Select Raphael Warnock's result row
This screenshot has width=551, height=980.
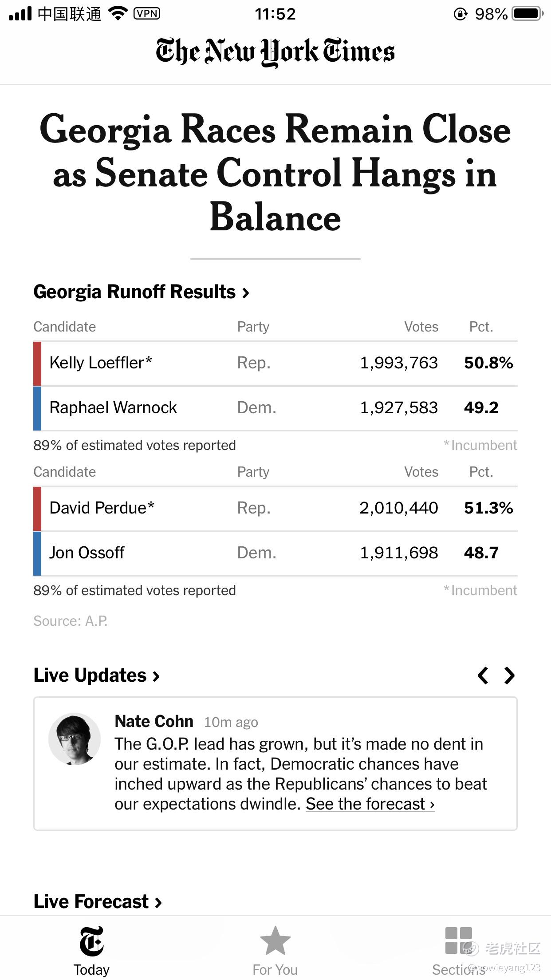[275, 408]
